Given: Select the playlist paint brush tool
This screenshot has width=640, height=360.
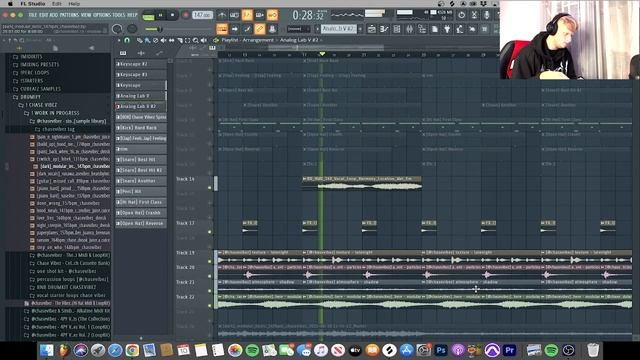Looking at the screenshot, I should click(x=147, y=40).
